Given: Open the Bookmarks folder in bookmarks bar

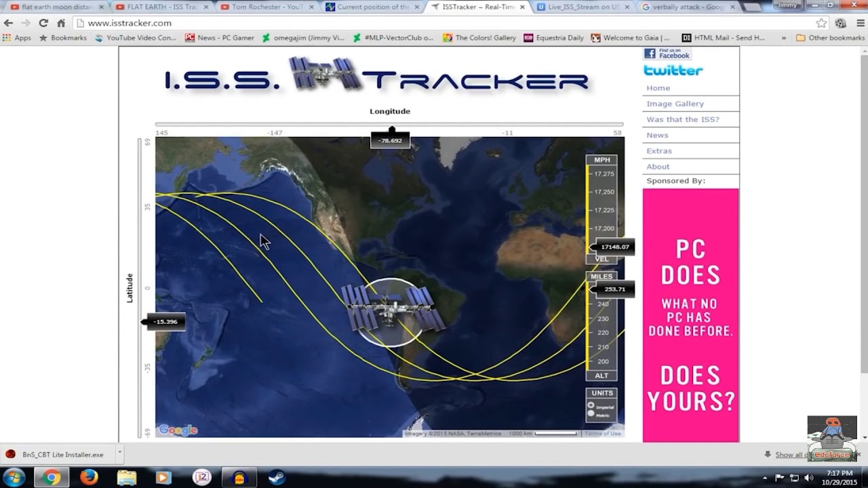Looking at the screenshot, I should (x=63, y=38).
